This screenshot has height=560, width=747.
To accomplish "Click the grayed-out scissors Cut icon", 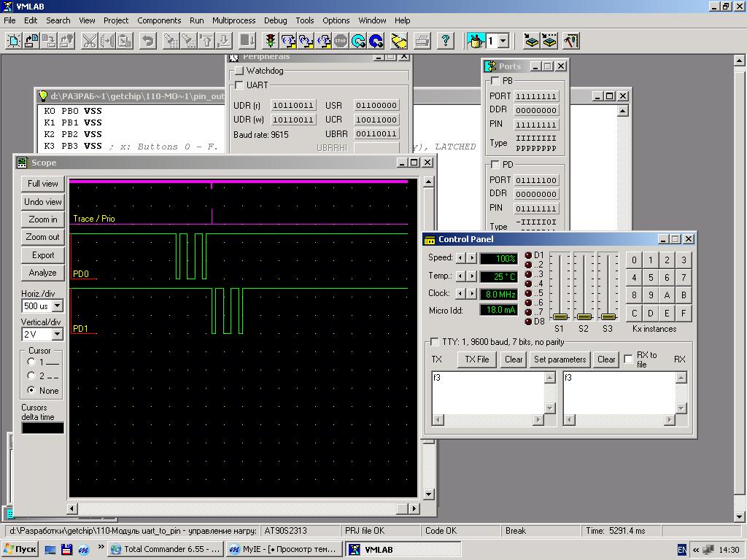I will (x=90, y=41).
